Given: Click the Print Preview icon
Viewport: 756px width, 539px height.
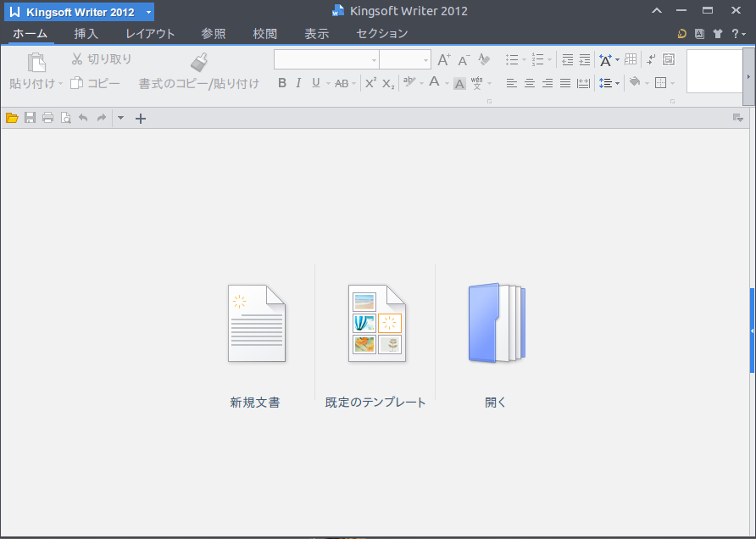Looking at the screenshot, I should click(65, 118).
